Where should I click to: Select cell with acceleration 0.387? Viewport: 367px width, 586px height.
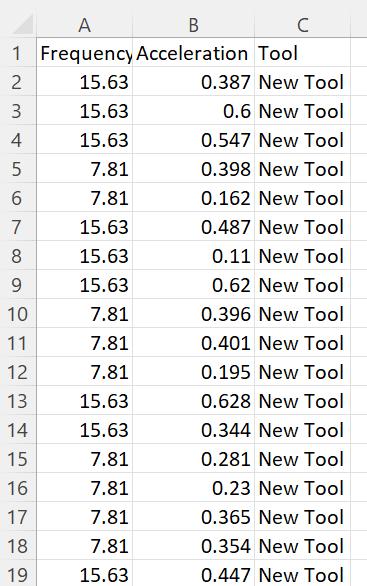[x=193, y=81]
